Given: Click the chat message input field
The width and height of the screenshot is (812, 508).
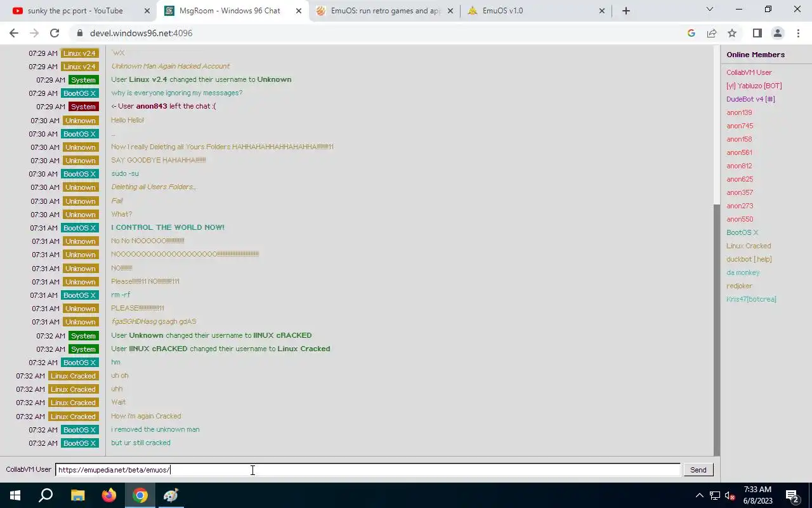Looking at the screenshot, I should 368,470.
